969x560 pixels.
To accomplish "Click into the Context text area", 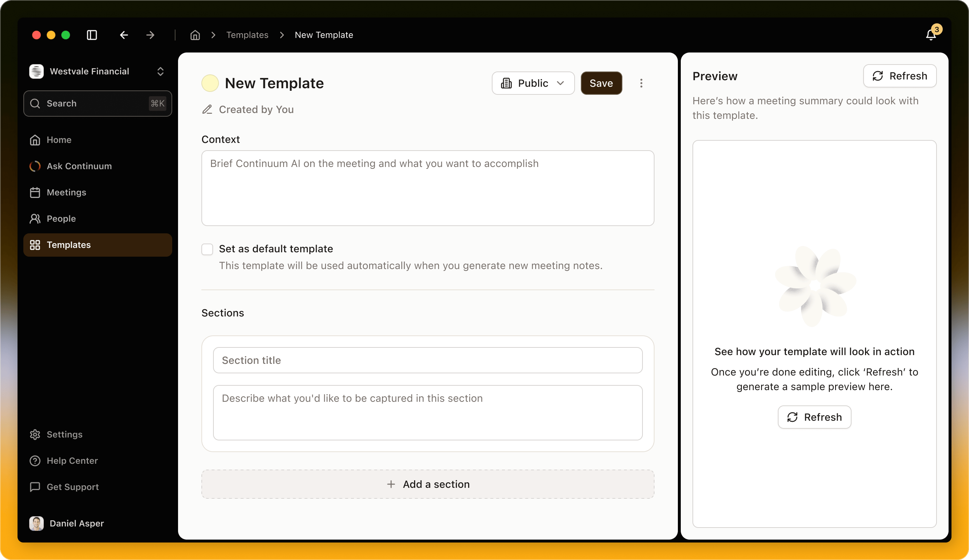I will (428, 188).
